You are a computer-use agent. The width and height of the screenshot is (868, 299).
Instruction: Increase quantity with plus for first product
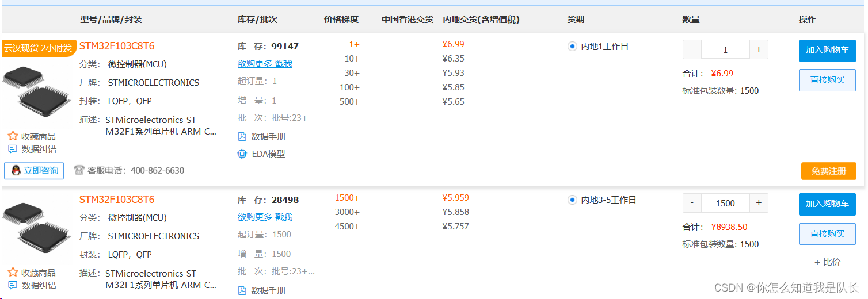pos(759,49)
